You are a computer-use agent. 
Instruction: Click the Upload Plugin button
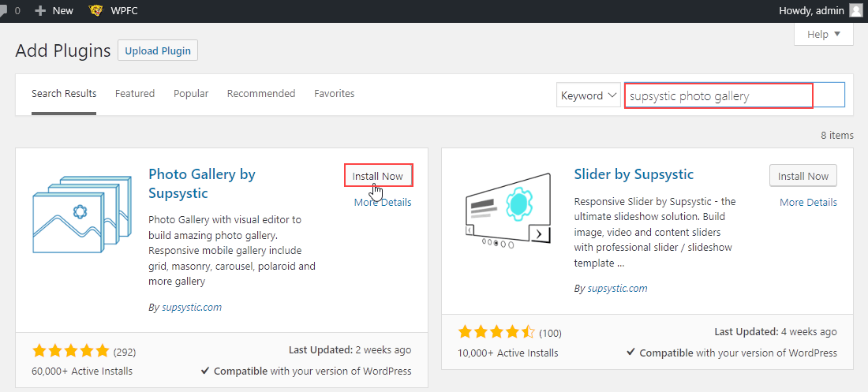pos(158,51)
